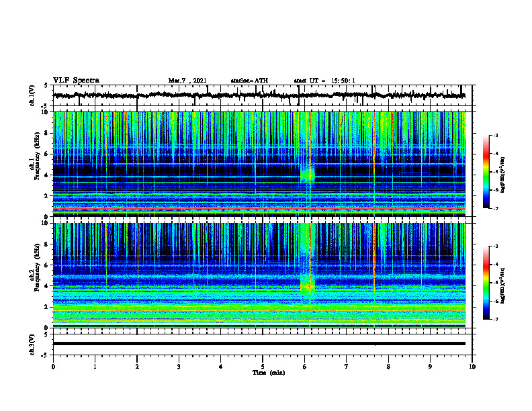Click the "-3" label on ch.2 colorbar
Screen dimensions: 532x411
[496, 246]
